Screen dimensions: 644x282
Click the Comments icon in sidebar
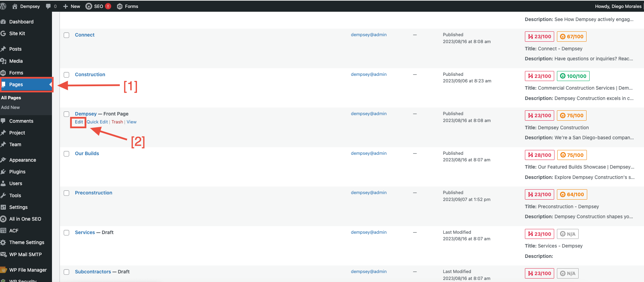3,121
